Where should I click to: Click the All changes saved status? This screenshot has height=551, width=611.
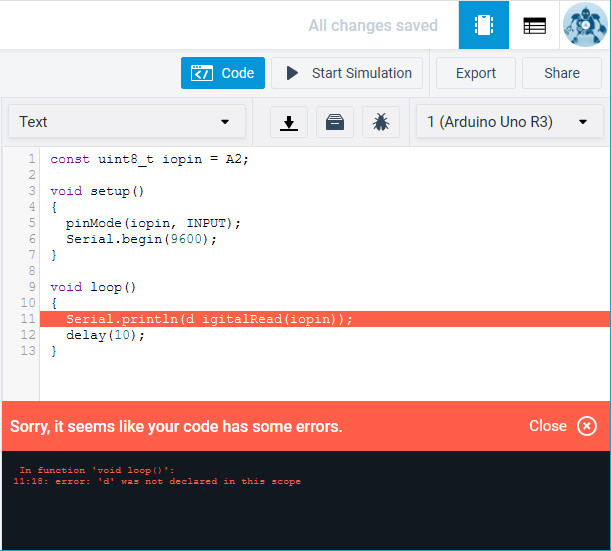[373, 26]
